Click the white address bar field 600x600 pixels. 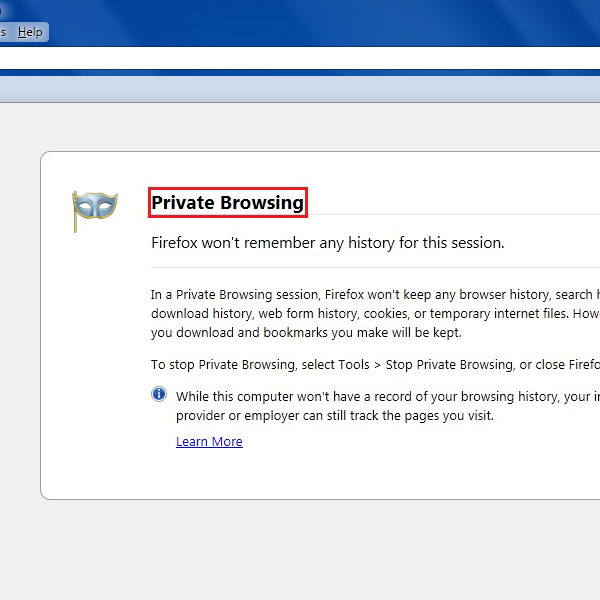pos(300,58)
